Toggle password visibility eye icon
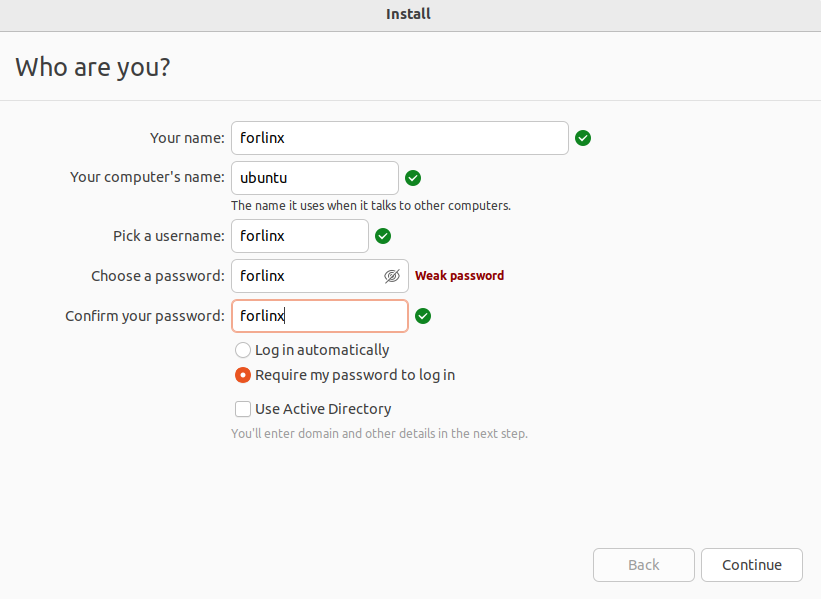Image resolution: width=821 pixels, height=599 pixels. tap(392, 276)
